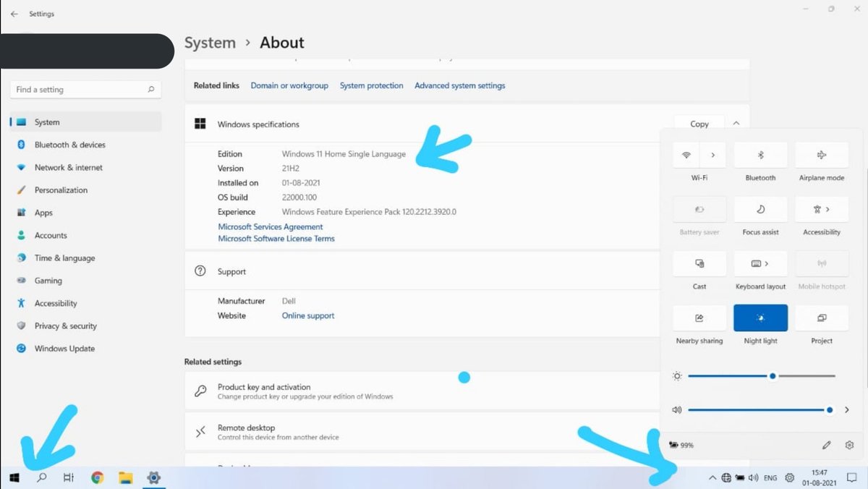Click the gear icon in system tray

790,477
